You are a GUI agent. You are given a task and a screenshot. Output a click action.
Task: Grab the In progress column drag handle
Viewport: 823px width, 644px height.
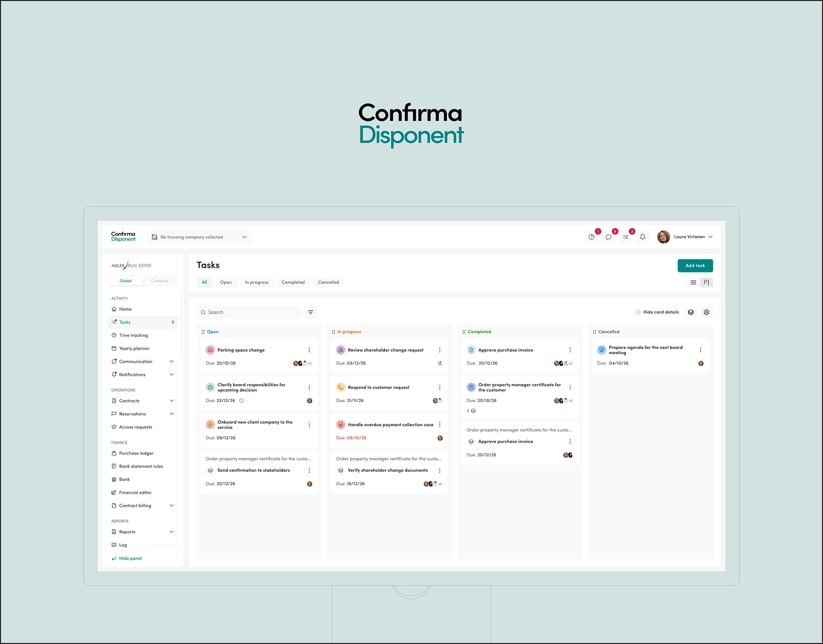click(333, 332)
